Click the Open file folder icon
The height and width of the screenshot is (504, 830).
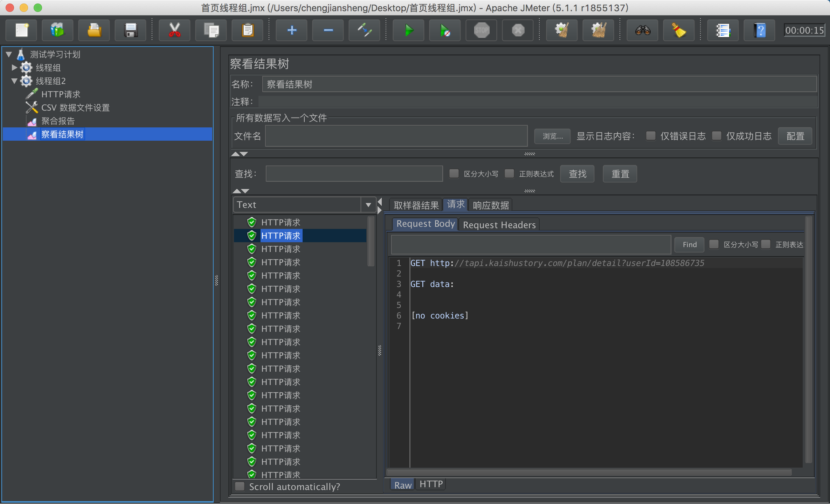(x=94, y=30)
